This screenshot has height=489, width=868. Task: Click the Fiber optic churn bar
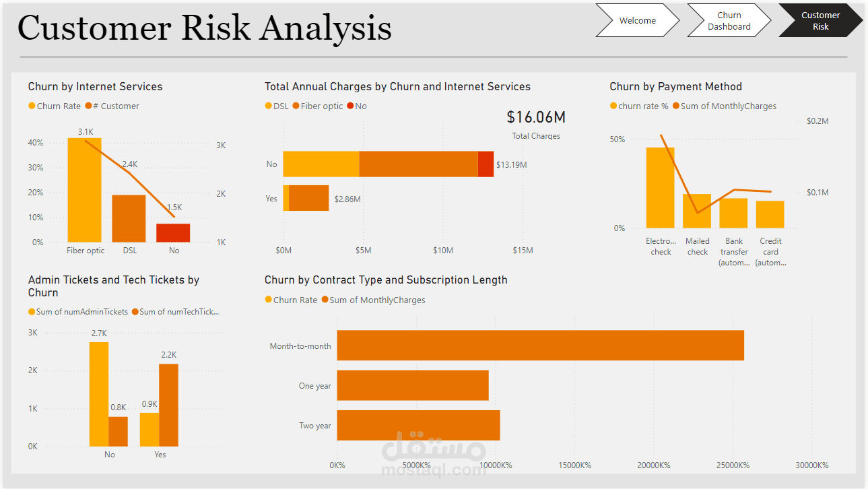pyautogui.click(x=84, y=191)
